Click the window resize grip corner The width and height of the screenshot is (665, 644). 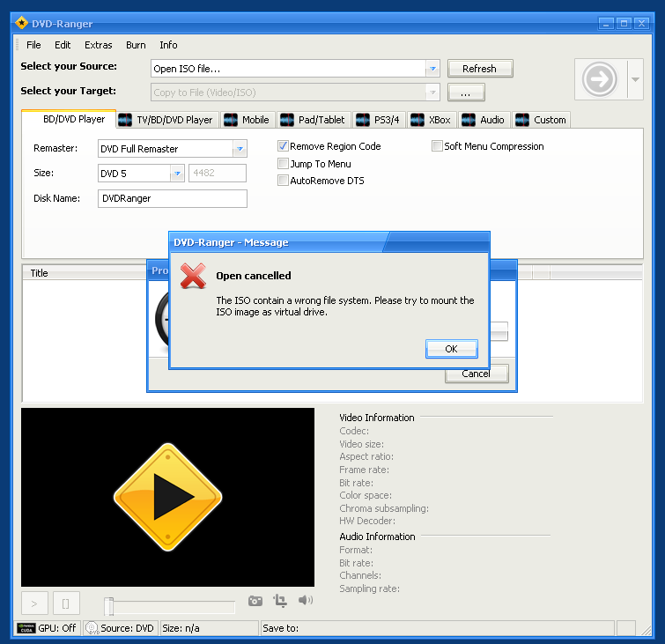(x=646, y=631)
